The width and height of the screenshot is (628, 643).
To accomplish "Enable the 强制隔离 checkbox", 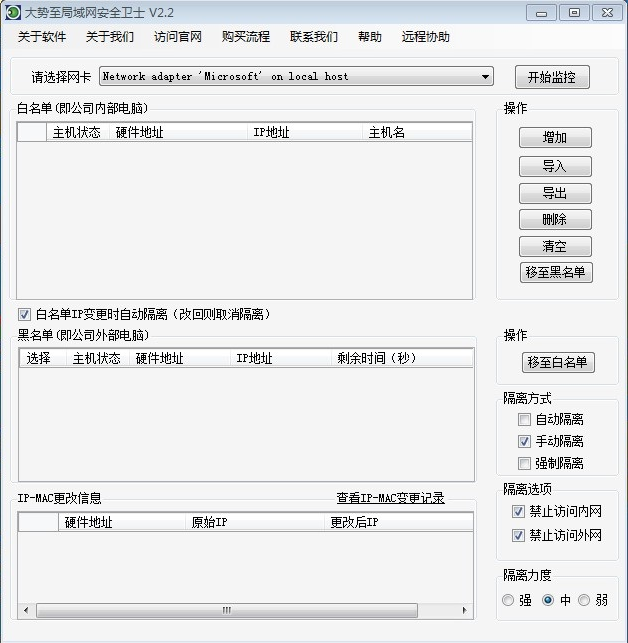I will click(524, 464).
